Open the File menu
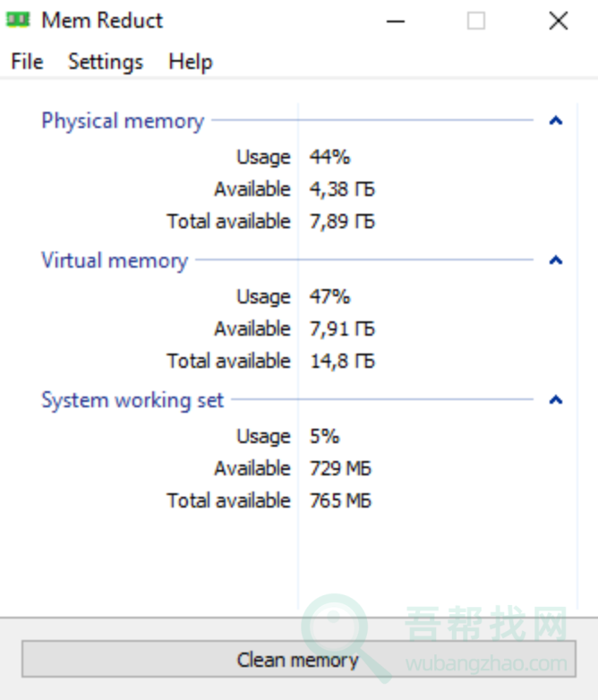Image resolution: width=598 pixels, height=700 pixels. pyautogui.click(x=27, y=62)
